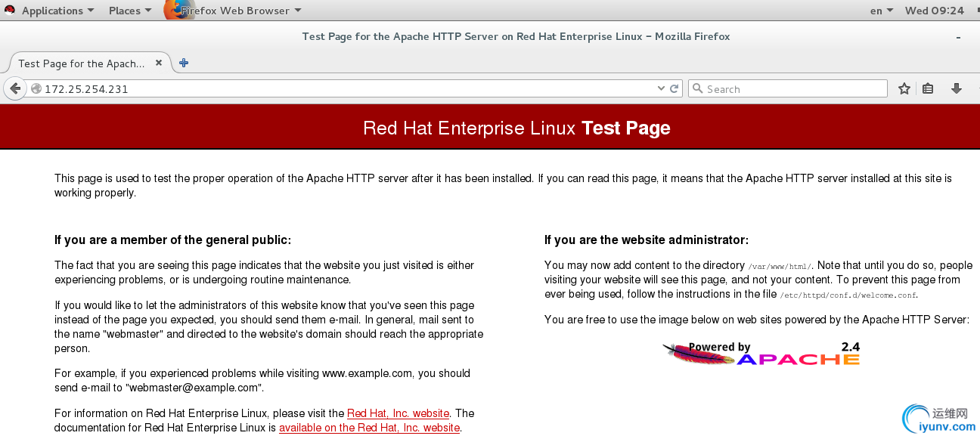
Task: Click the www.example.com text
Action: pos(367,373)
